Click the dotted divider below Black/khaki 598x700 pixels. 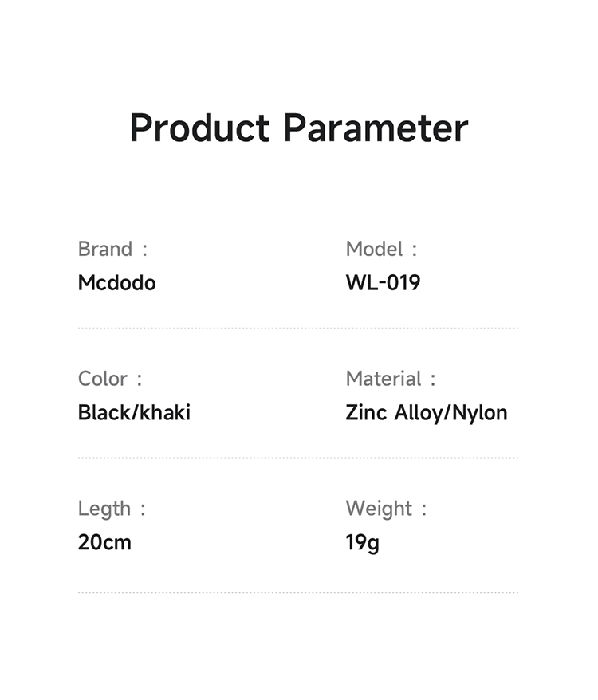click(x=297, y=458)
